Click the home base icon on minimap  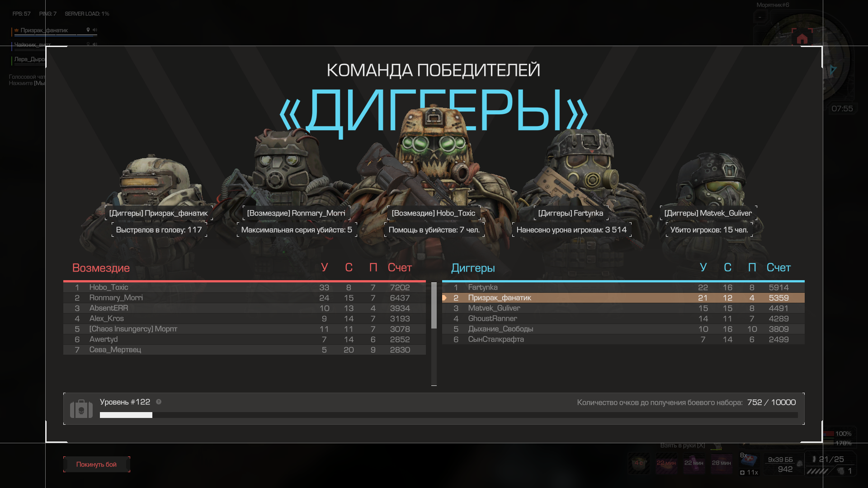802,39
